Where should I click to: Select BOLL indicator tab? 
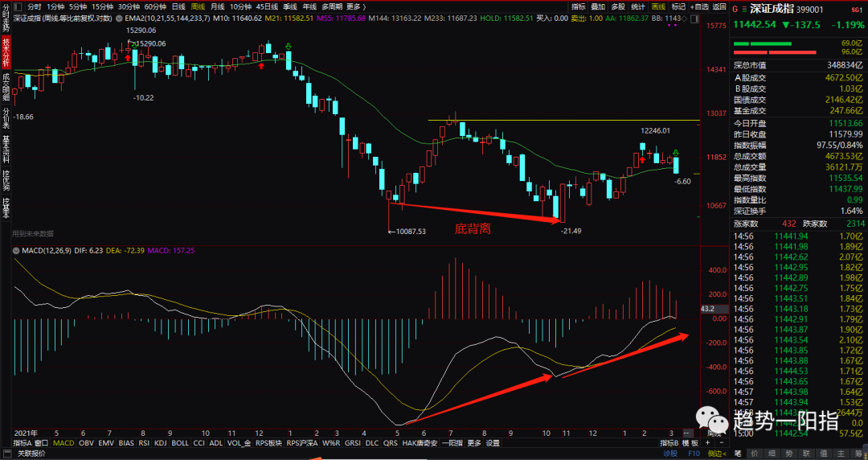pyautogui.click(x=180, y=443)
